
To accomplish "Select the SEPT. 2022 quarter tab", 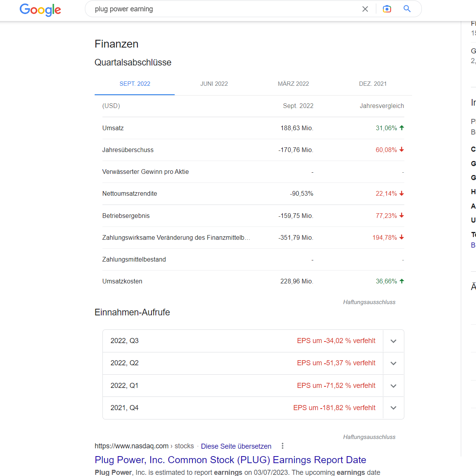I will click(135, 84).
